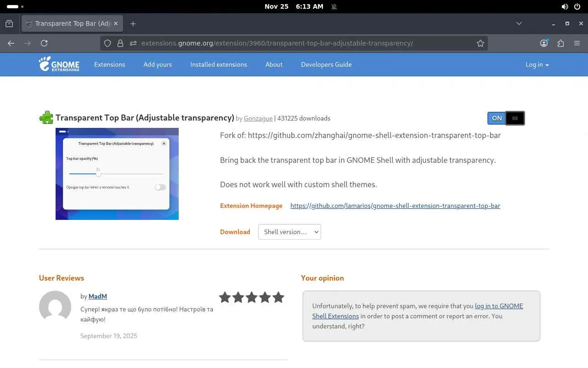The image size is (588, 368).
Task: Click the Download label
Action: click(235, 232)
